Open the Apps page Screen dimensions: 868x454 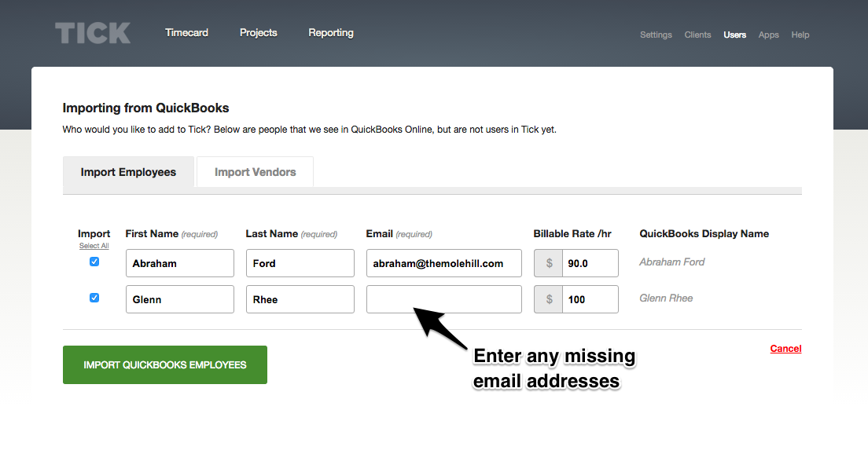tap(768, 35)
